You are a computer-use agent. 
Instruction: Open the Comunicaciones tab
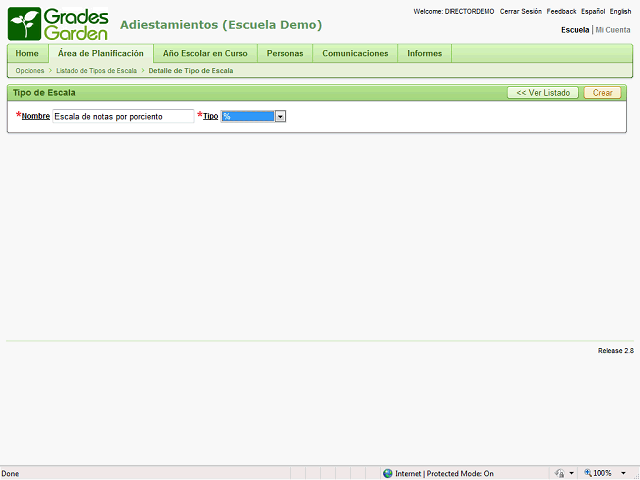pos(355,53)
